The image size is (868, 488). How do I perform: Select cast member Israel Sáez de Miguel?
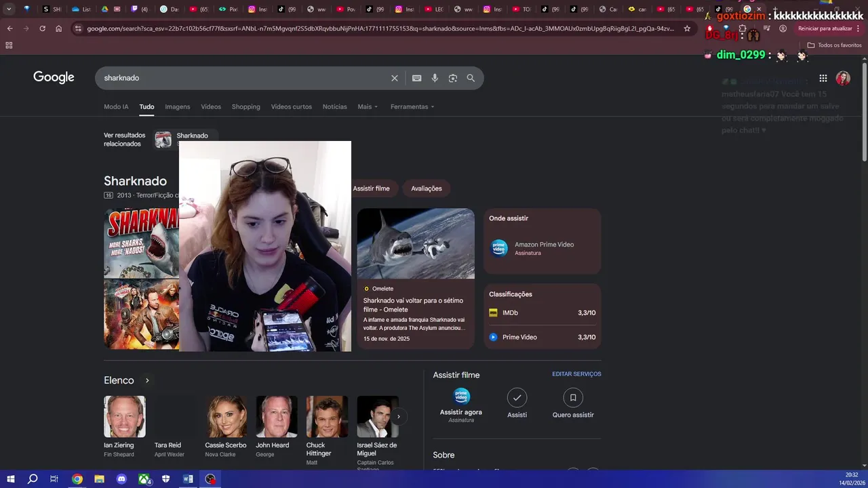(378, 431)
